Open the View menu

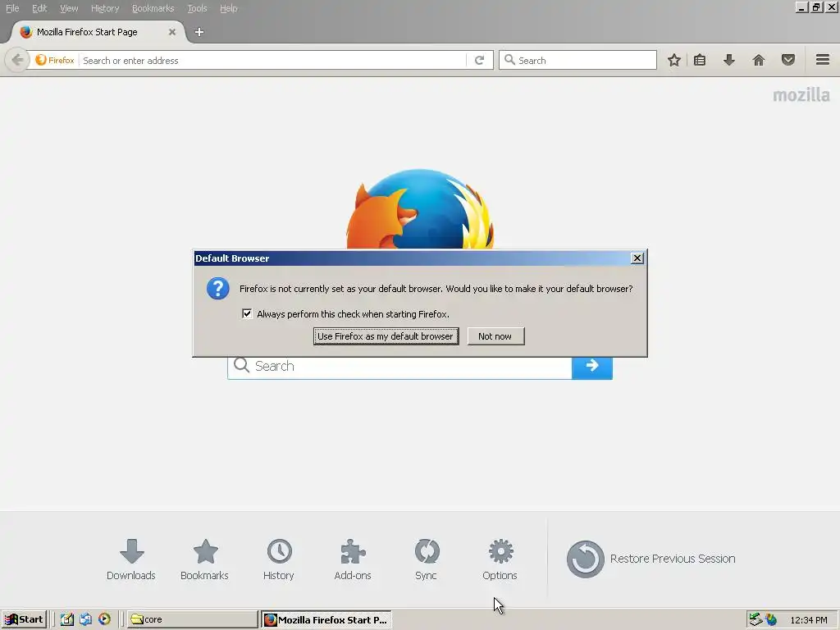(x=69, y=8)
